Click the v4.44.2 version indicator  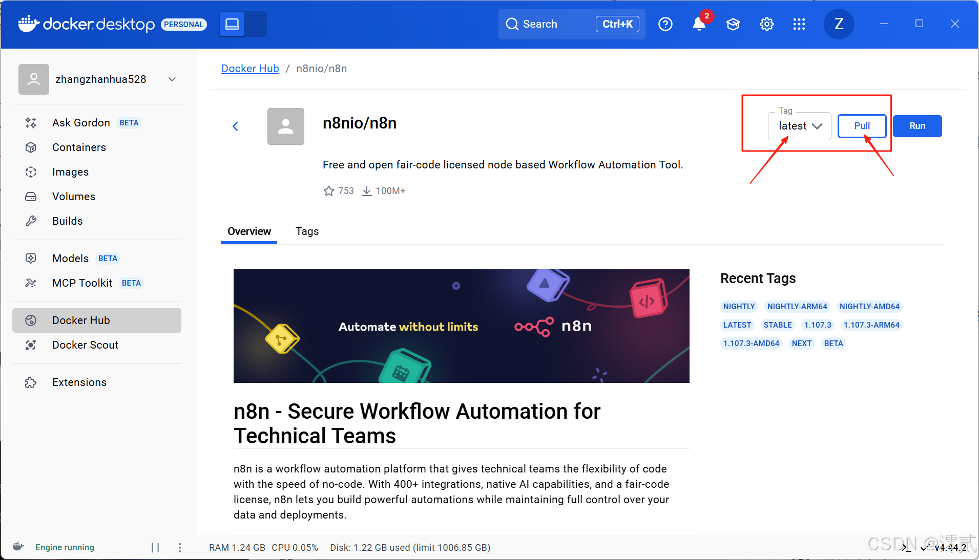click(x=950, y=548)
